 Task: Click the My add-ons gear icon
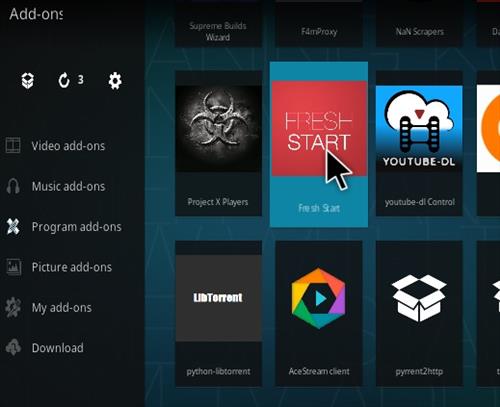tap(13, 307)
